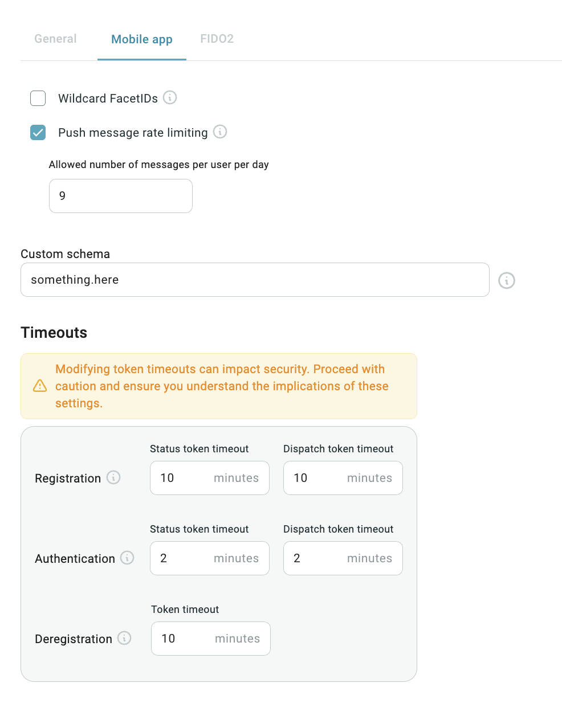
Task: Select the Mobile app tab
Action: (142, 39)
